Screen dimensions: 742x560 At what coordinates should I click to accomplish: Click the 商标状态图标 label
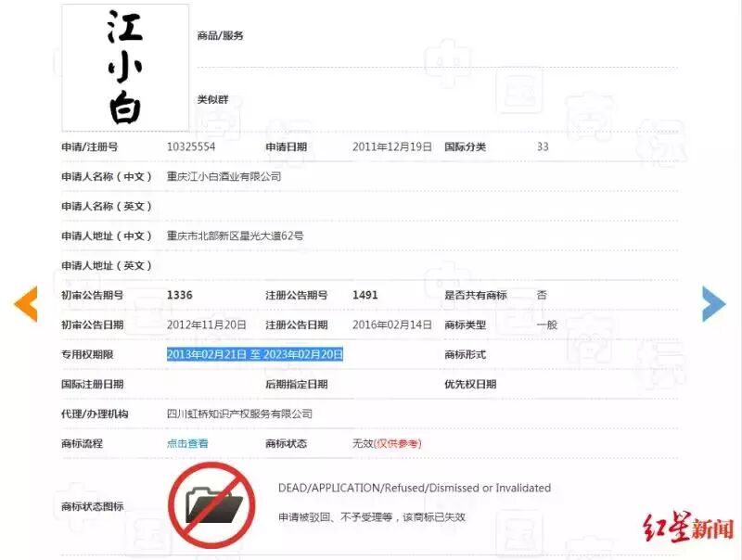pos(92,506)
